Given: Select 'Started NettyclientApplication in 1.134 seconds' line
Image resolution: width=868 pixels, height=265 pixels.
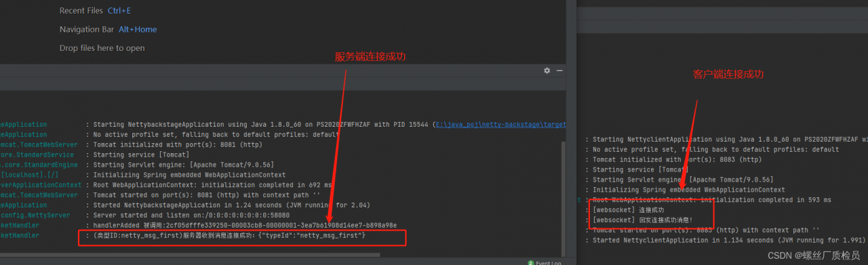Looking at the screenshot, I should click(x=726, y=240).
